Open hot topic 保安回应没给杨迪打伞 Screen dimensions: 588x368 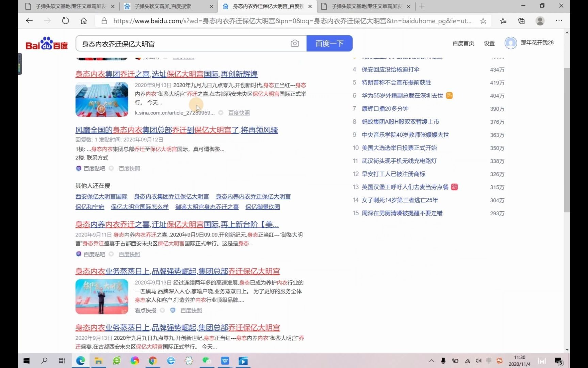(x=391, y=70)
